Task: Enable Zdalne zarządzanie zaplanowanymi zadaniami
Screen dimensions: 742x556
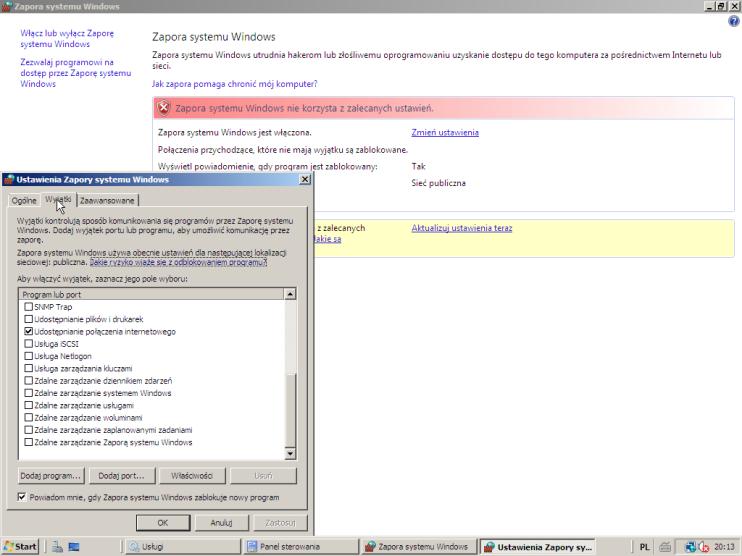Action: tap(28, 430)
